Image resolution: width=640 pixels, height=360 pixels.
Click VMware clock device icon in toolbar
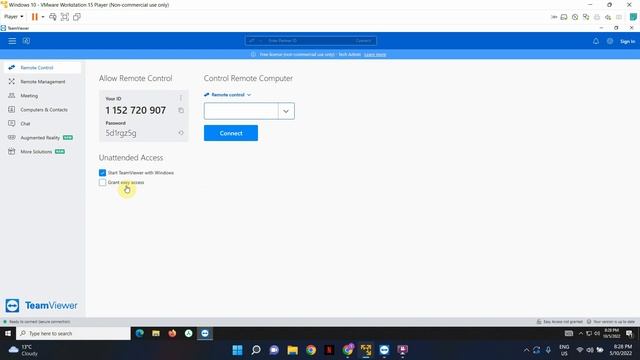(x=575, y=17)
